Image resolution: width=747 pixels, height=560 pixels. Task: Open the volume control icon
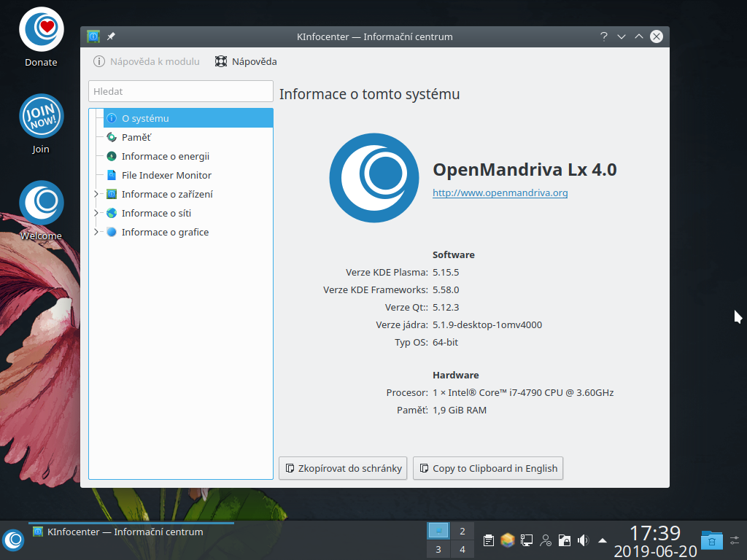point(583,540)
